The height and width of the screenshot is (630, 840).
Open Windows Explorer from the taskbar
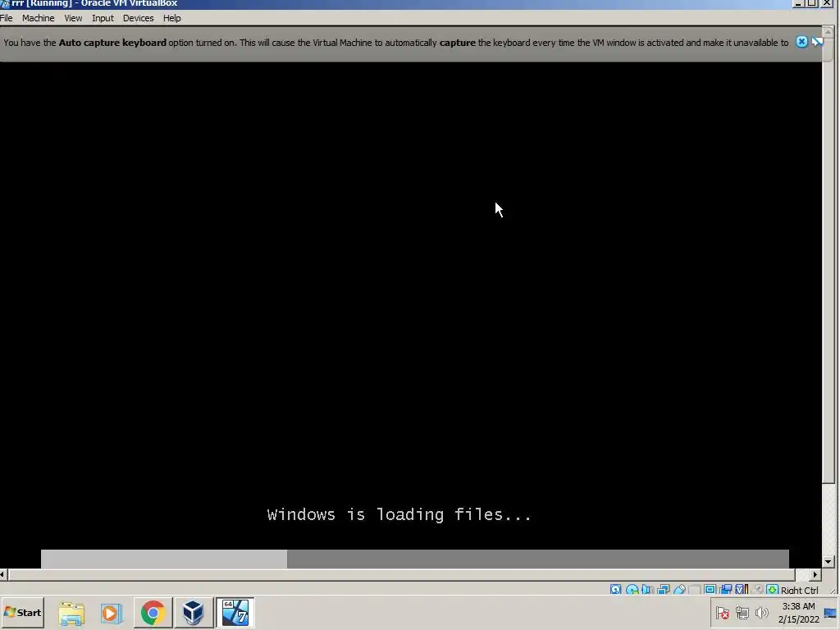71,613
